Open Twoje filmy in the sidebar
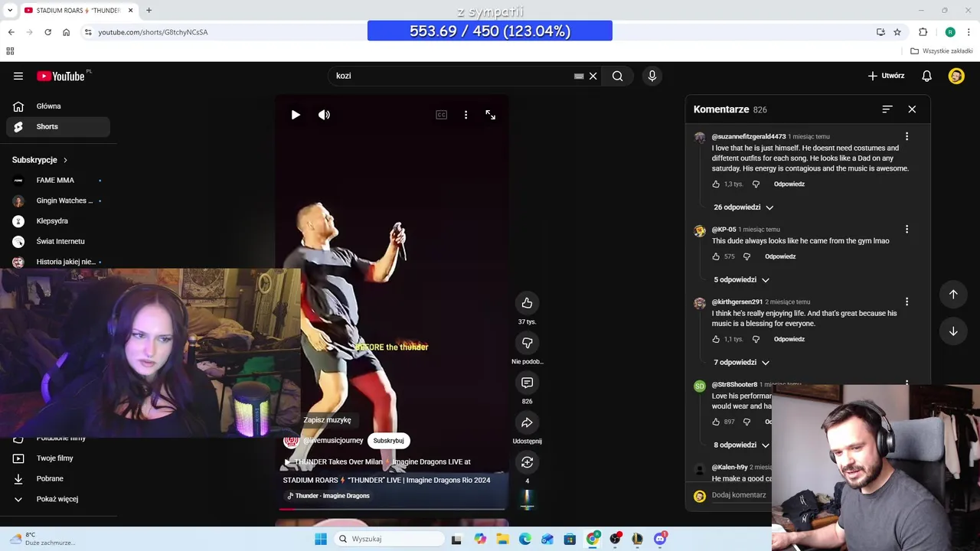This screenshot has height=551, width=980. (x=58, y=458)
